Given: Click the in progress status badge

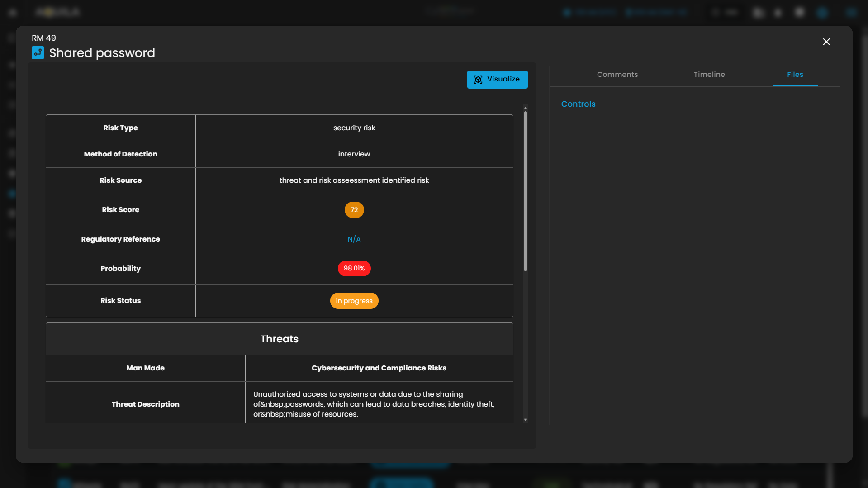Looking at the screenshot, I should tap(354, 301).
